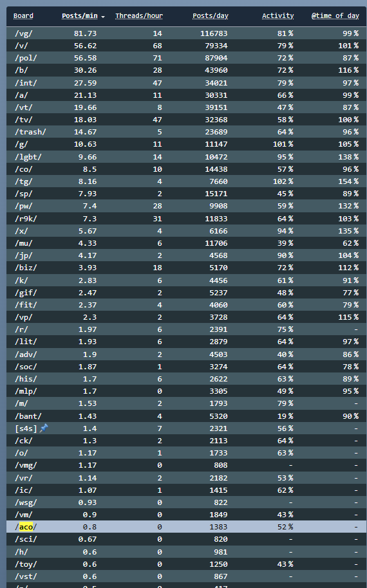Open the /vg/ board row
Screen dimensions: 367x588
coord(187,33)
